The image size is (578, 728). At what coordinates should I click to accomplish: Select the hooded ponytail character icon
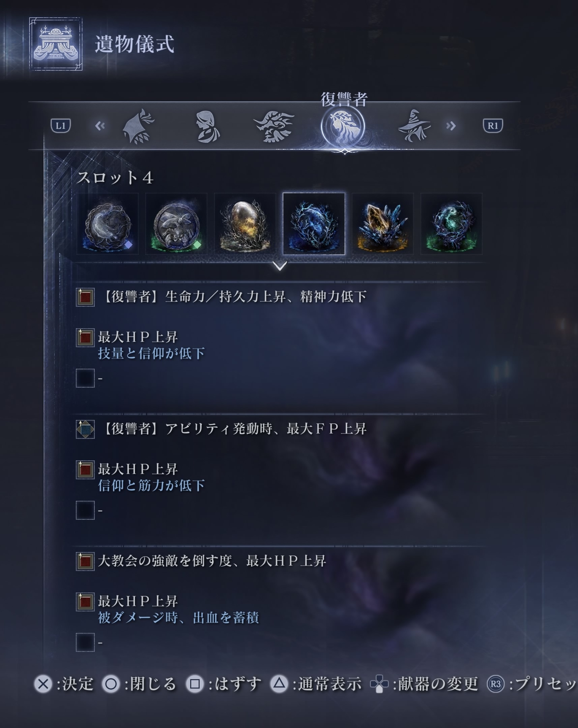[207, 126]
